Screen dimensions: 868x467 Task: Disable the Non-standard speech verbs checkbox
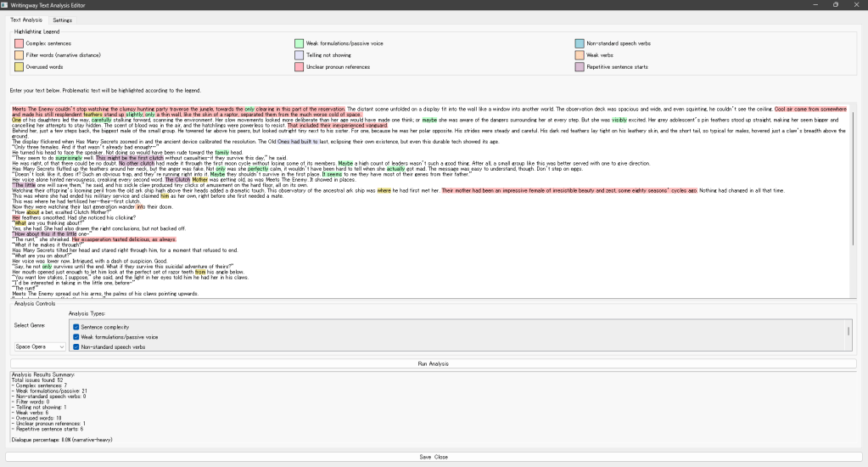[x=76, y=347]
